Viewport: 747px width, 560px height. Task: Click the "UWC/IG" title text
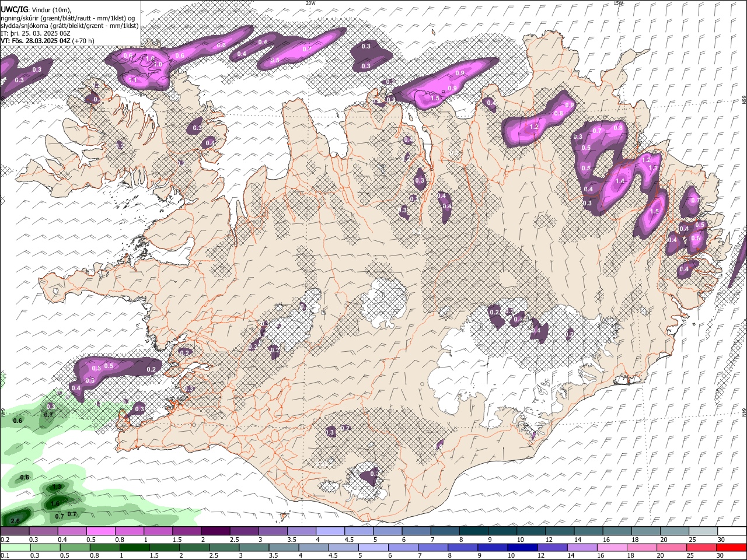click(x=13, y=10)
